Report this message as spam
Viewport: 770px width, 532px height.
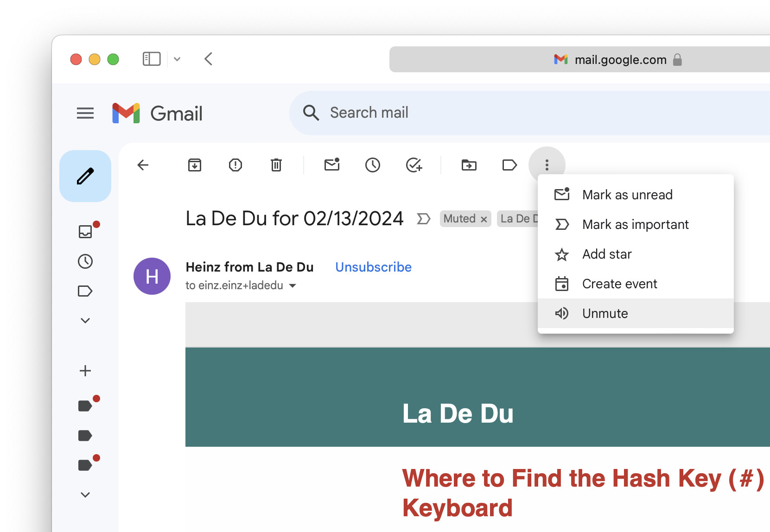pyautogui.click(x=235, y=165)
